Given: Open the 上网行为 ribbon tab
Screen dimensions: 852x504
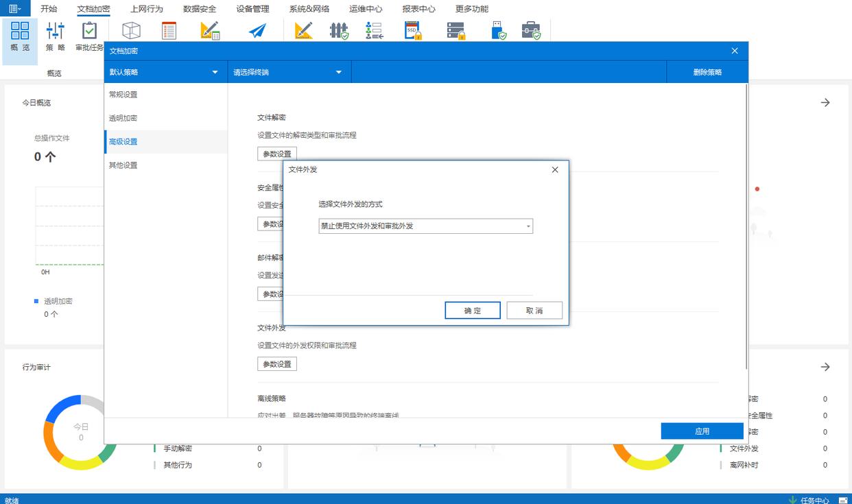Looking at the screenshot, I should pyautogui.click(x=147, y=9).
